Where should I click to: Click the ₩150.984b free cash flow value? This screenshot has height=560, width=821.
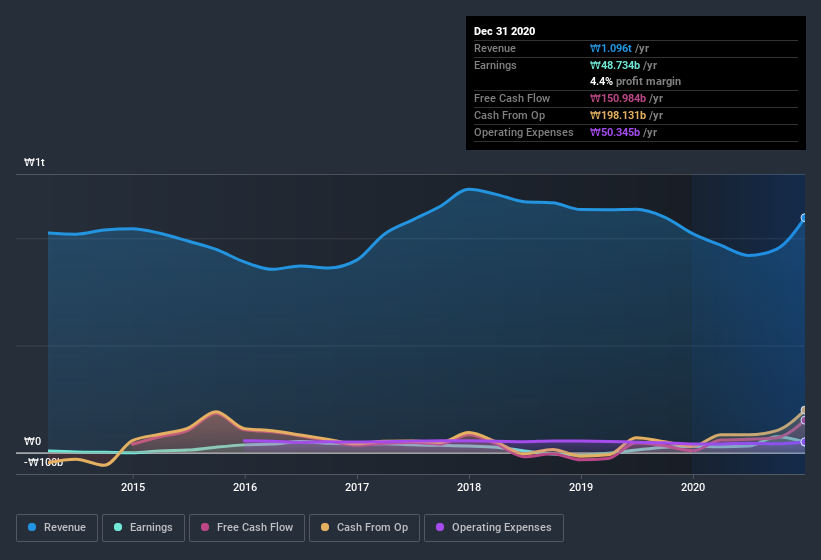point(620,98)
